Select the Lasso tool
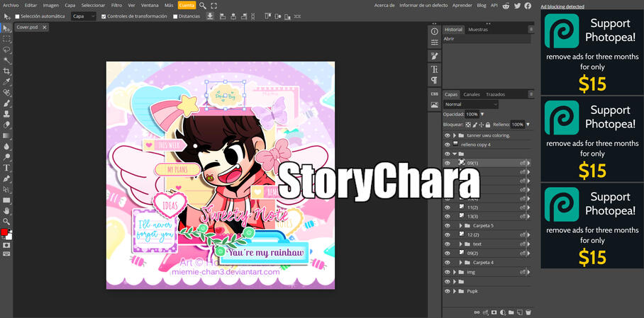The height and width of the screenshot is (318, 644). click(6, 50)
